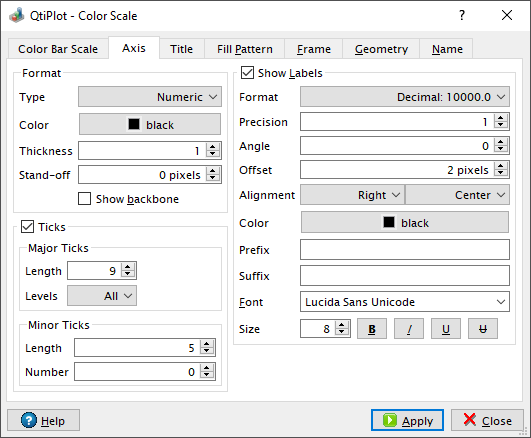
Task: Toggle Underline font style button
Action: tap(446, 329)
